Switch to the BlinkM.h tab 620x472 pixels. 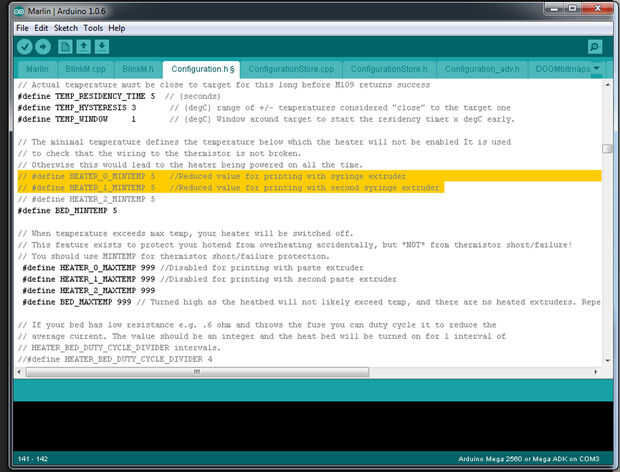138,69
